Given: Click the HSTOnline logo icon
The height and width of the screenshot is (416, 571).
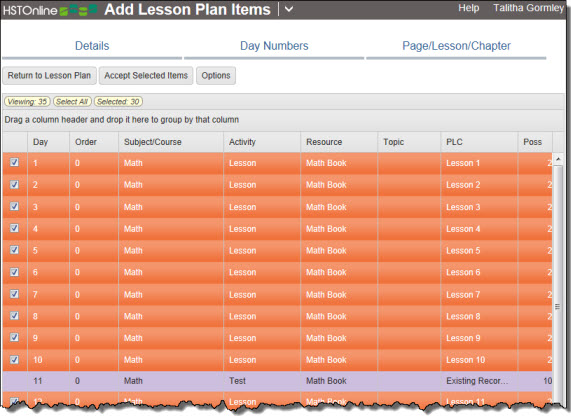Looking at the screenshot, I should pos(50,10).
